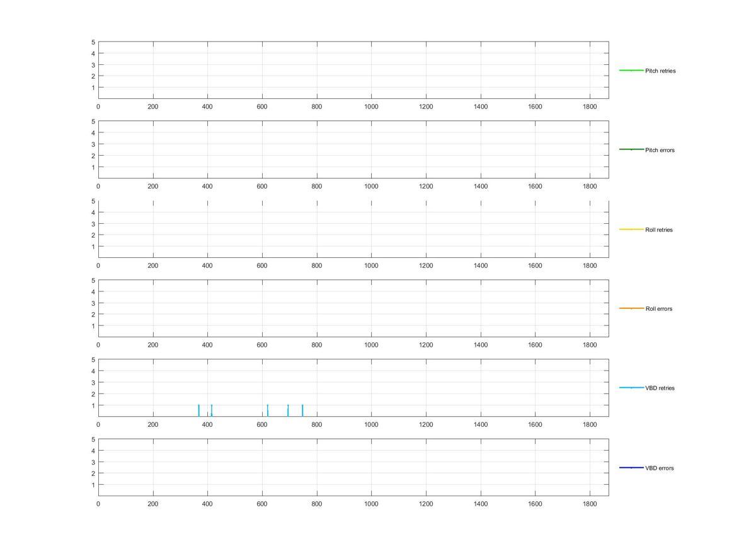756x558 pixels.
Task: Click the 1600 x-axis label under VBD errors plot
Action: coord(535,504)
